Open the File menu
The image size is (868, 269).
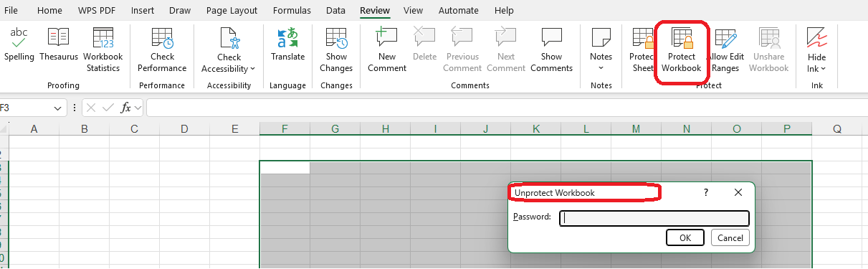point(11,11)
